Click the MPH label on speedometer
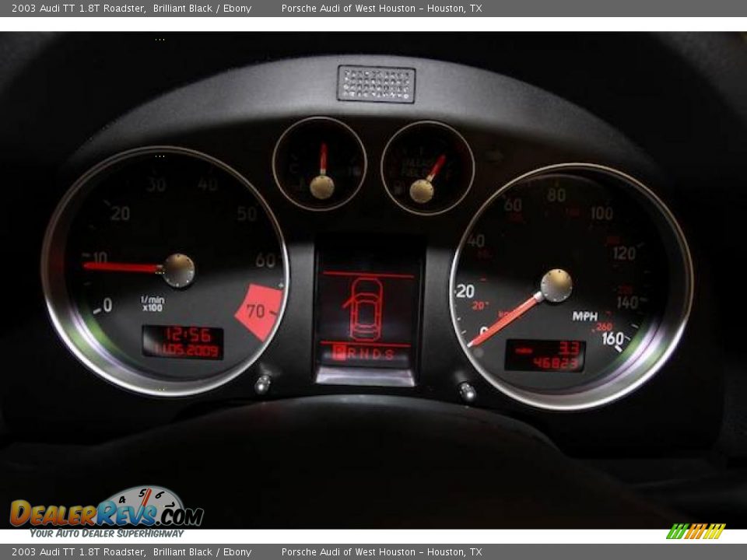The image size is (747, 560). click(x=584, y=317)
